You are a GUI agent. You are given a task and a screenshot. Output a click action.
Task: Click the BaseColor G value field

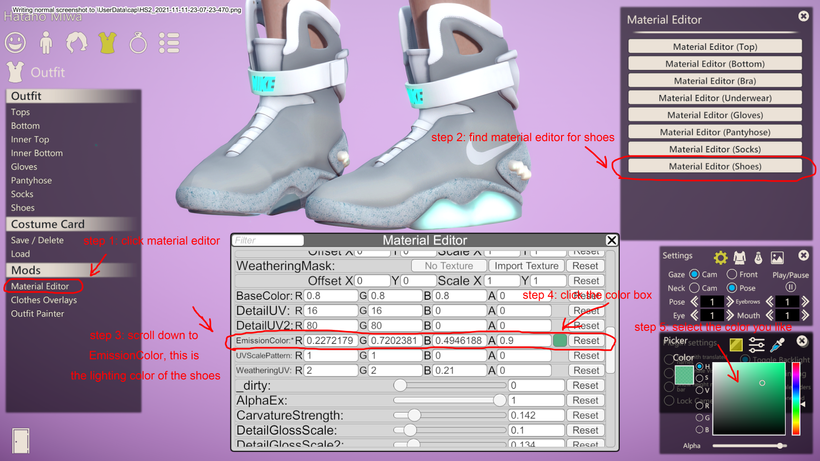(395, 295)
